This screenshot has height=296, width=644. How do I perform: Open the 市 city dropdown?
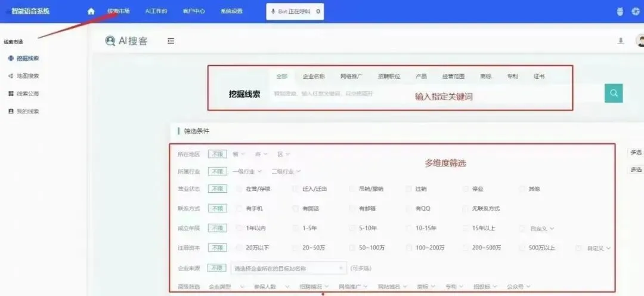[261, 154]
